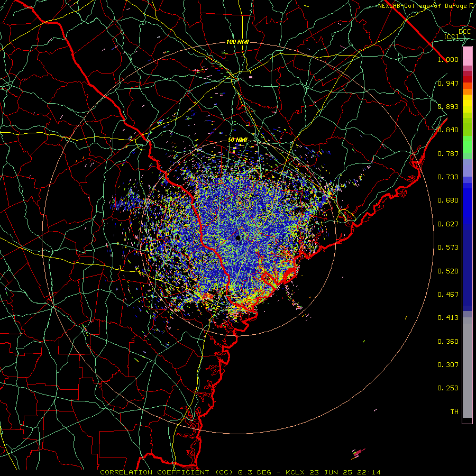Click the 0.520 scale value
This screenshot has height=476, width=476.
(x=448, y=271)
